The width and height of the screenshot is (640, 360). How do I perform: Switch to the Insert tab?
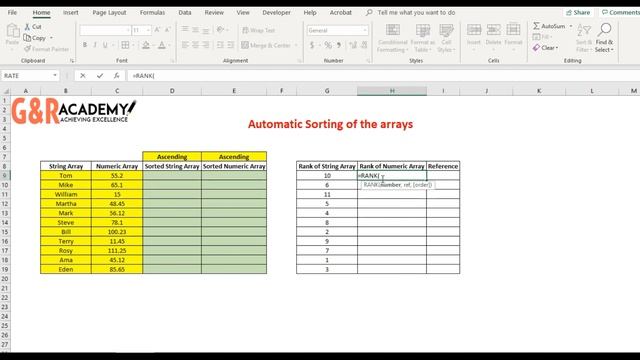pyautogui.click(x=71, y=13)
